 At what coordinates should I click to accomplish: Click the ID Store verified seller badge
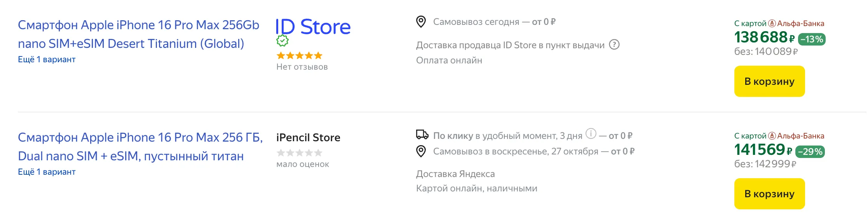[x=282, y=41]
